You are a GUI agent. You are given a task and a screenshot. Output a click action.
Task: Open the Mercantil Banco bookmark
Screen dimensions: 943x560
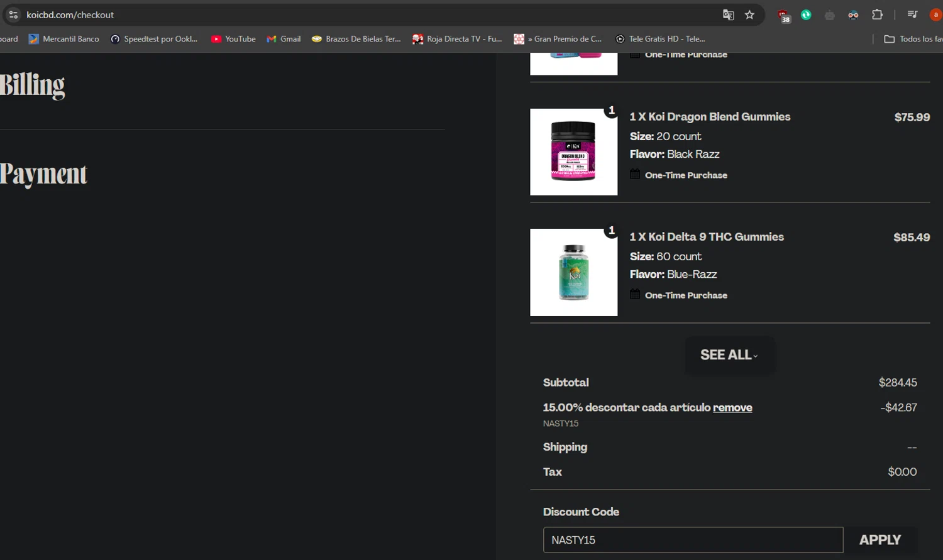point(63,39)
